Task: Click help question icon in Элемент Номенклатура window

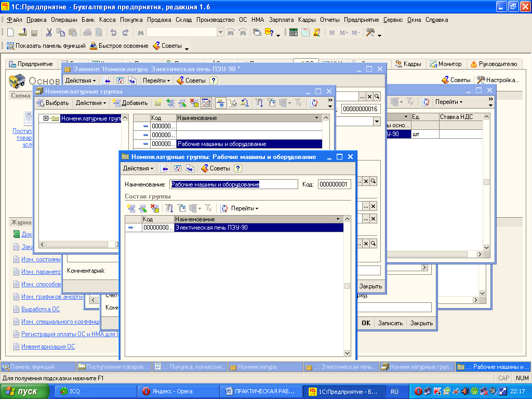Action: point(213,81)
